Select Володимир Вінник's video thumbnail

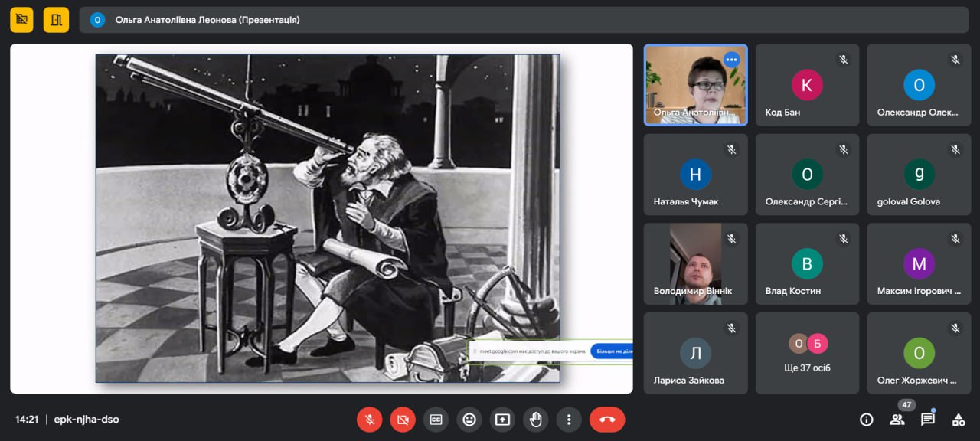tap(696, 264)
